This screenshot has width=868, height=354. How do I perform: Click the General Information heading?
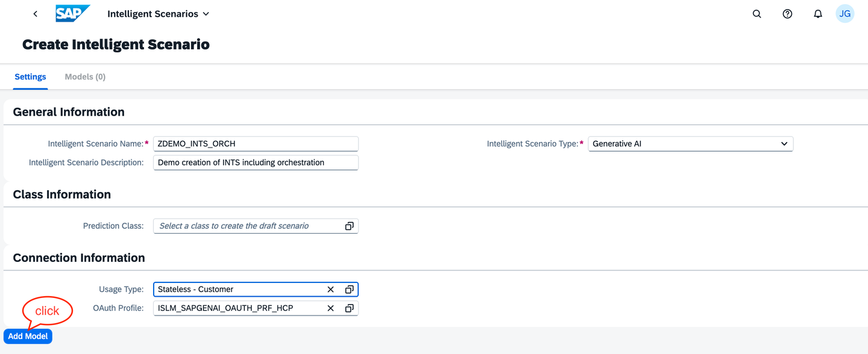coord(69,112)
